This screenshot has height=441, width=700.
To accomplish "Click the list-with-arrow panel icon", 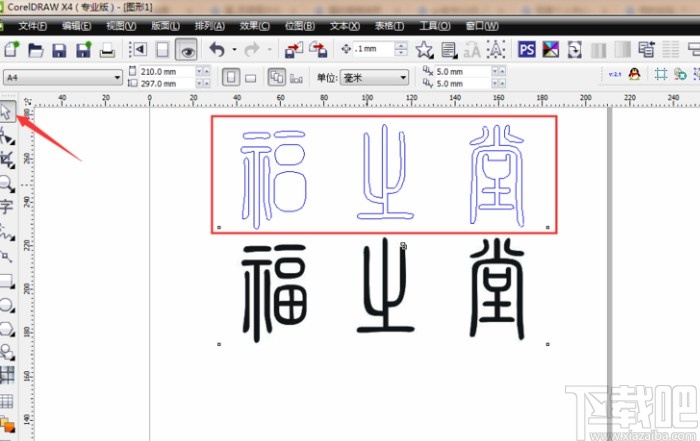I will click(x=646, y=49).
